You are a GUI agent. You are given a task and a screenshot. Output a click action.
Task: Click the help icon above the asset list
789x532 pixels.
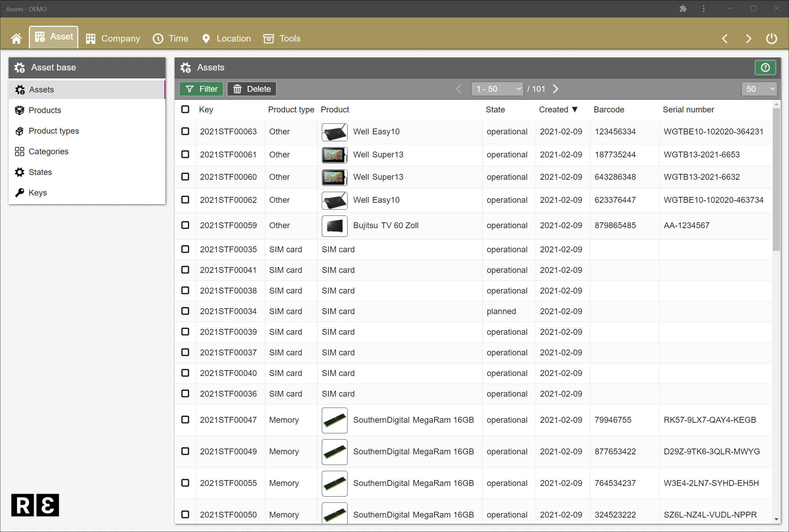(765, 67)
